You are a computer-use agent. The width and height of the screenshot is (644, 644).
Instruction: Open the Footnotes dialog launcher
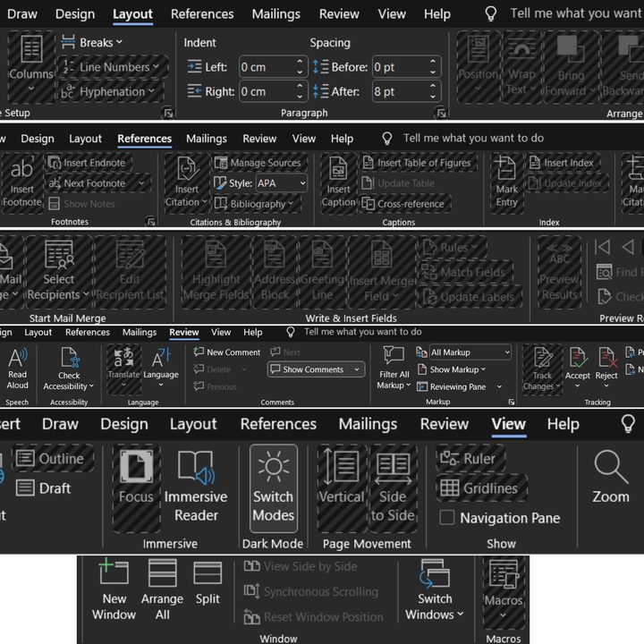tap(151, 222)
